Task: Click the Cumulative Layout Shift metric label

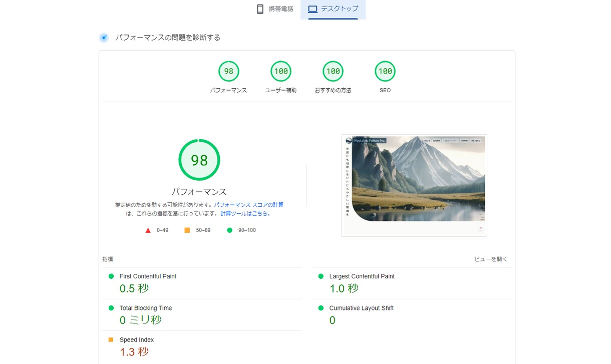Action: (x=361, y=308)
